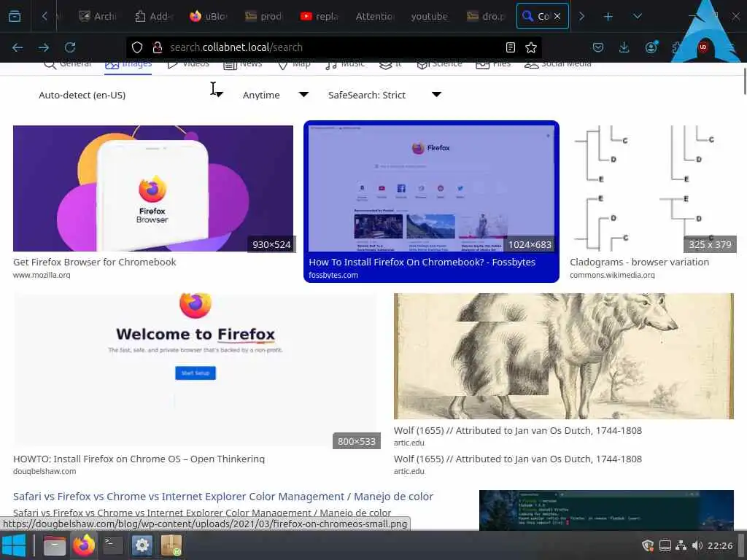Open the Start menu on the taskbar
Image resolution: width=747 pixels, height=560 pixels.
tap(13, 545)
